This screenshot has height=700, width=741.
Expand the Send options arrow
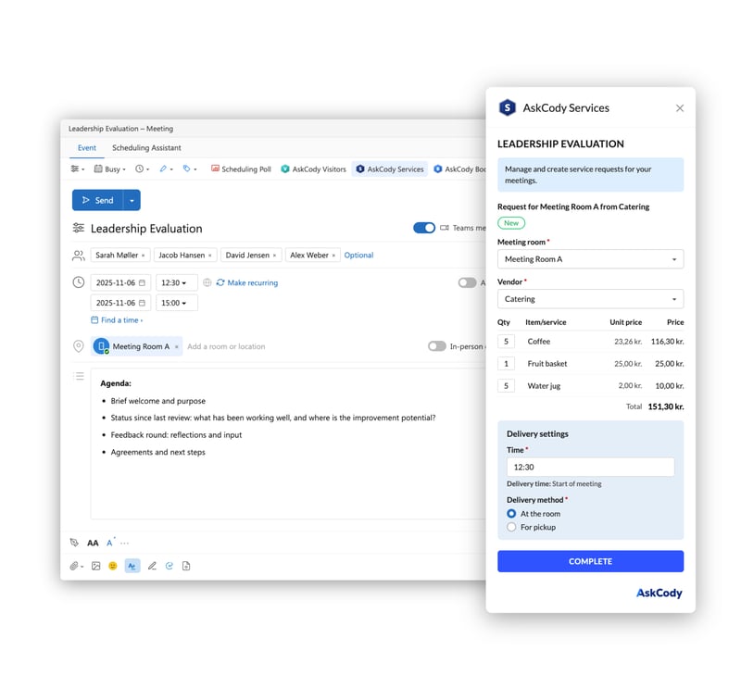132,200
